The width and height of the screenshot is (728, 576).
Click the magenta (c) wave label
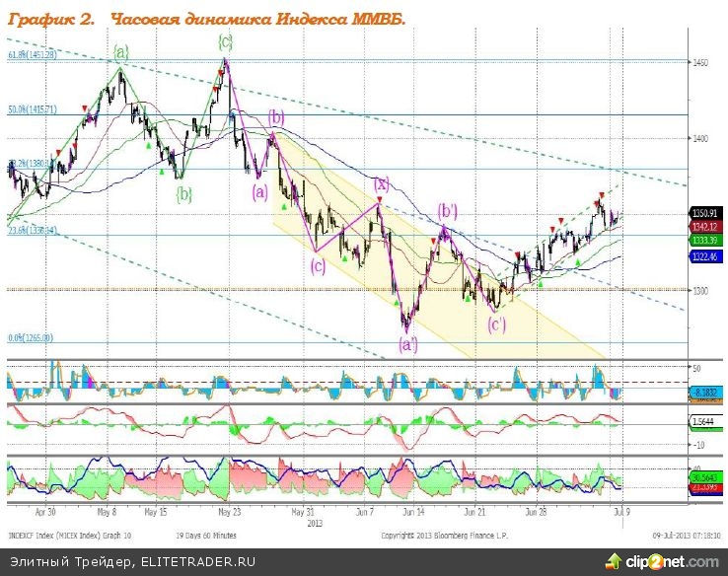(x=318, y=267)
